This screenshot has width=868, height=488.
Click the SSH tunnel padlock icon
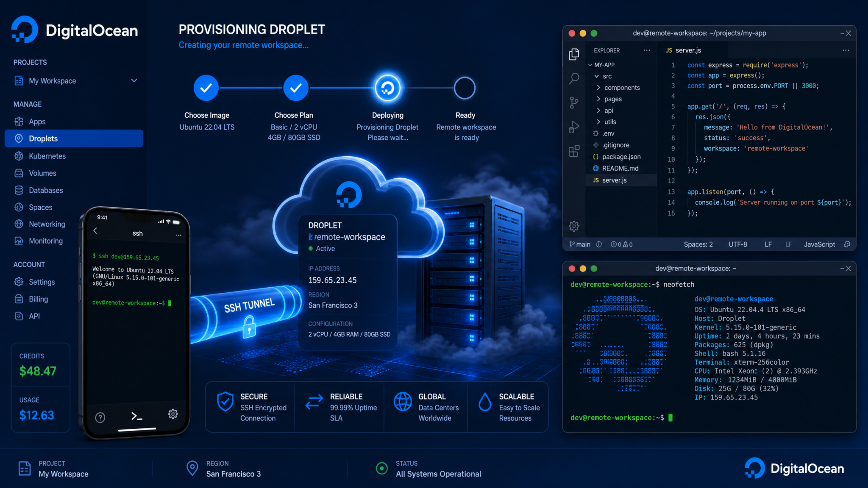tap(249, 327)
